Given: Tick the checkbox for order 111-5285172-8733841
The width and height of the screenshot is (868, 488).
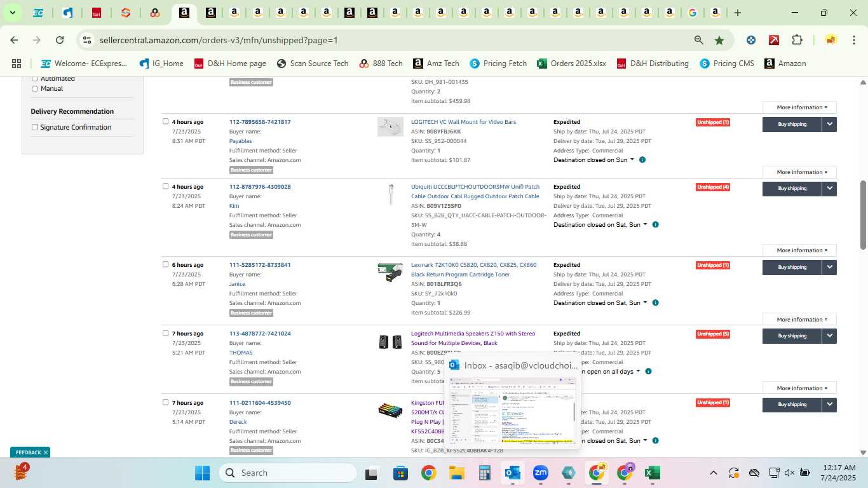Looking at the screenshot, I should tap(165, 264).
